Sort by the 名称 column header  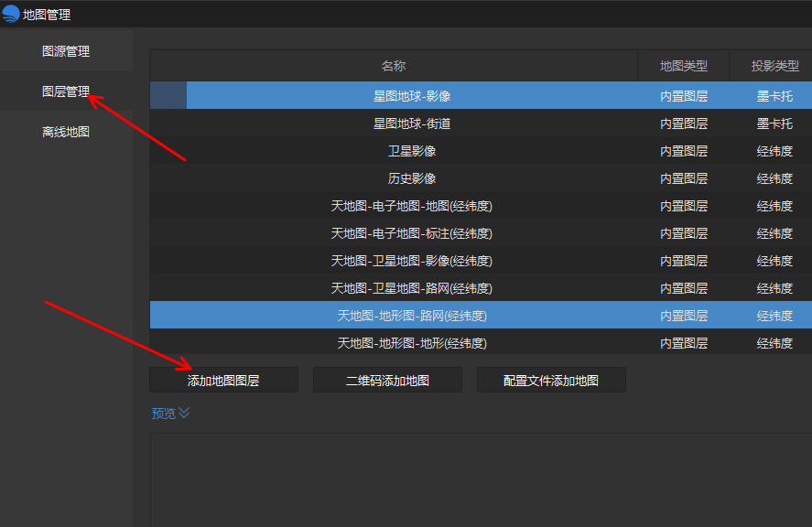394,66
